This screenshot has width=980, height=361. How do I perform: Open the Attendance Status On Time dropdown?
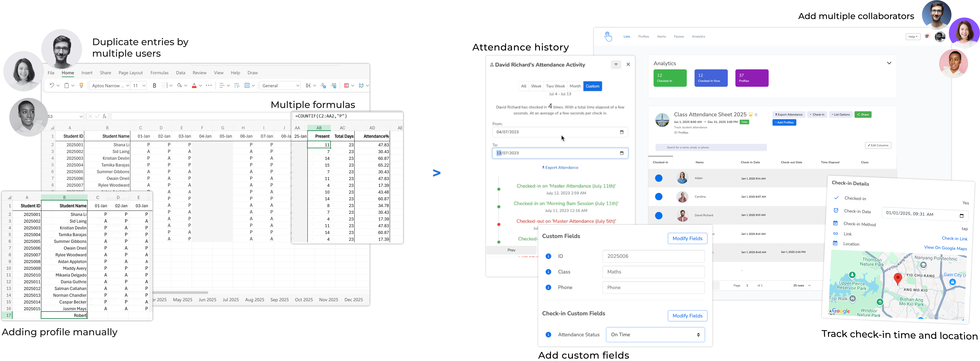pyautogui.click(x=655, y=335)
